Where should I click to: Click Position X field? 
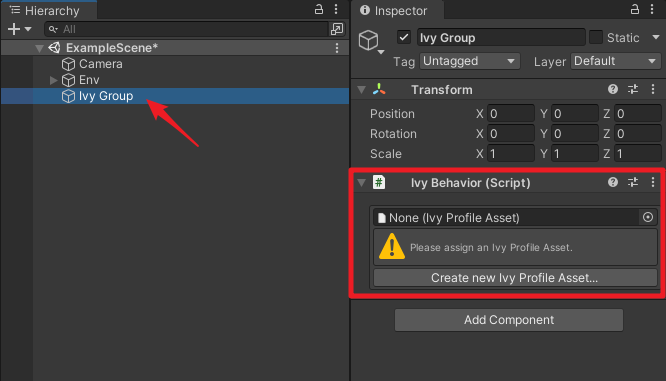pos(511,113)
